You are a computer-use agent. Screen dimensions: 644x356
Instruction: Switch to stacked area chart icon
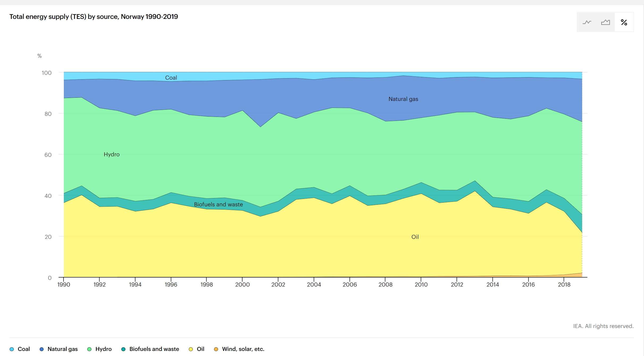pyautogui.click(x=605, y=22)
